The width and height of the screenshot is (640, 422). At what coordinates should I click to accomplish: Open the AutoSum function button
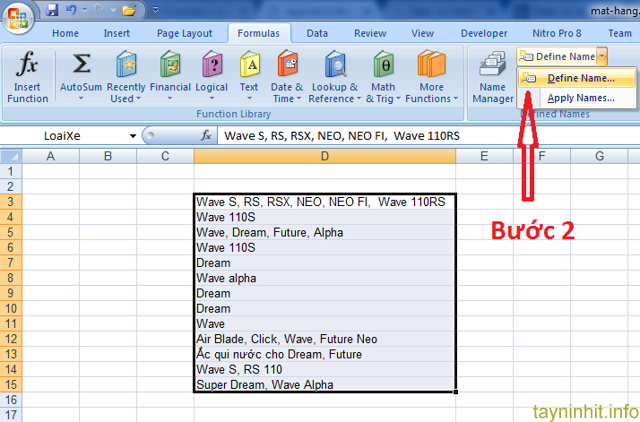tap(81, 77)
